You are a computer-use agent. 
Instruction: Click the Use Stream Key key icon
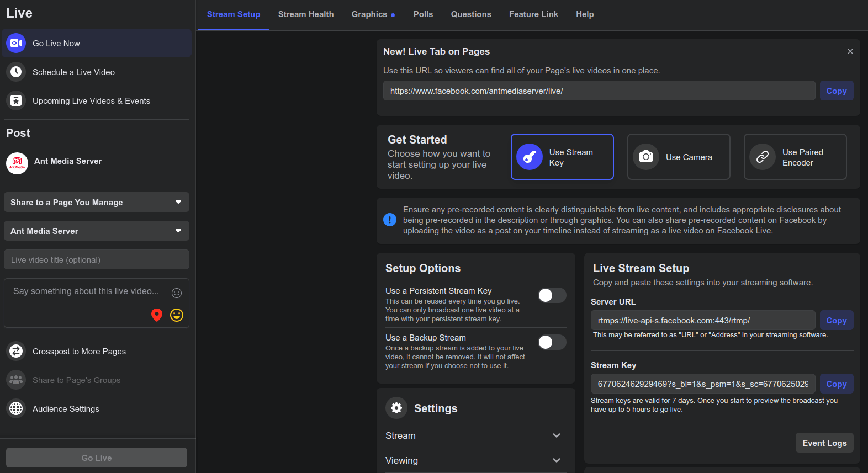(x=530, y=157)
